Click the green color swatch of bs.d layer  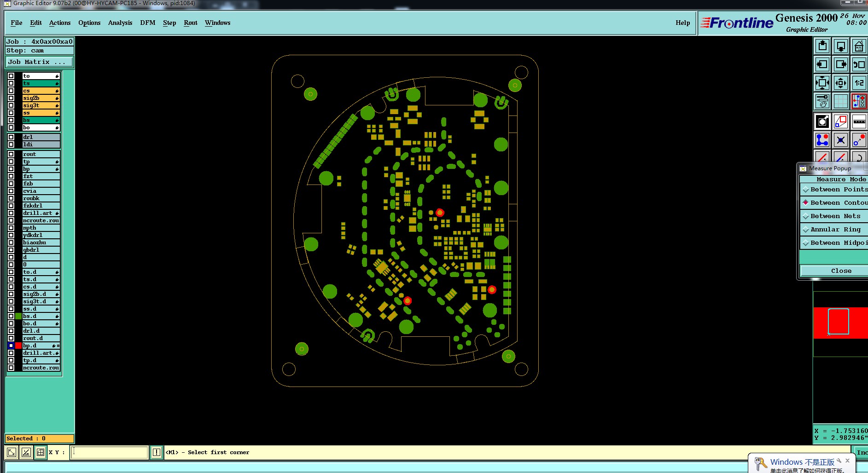pyautogui.click(x=18, y=316)
